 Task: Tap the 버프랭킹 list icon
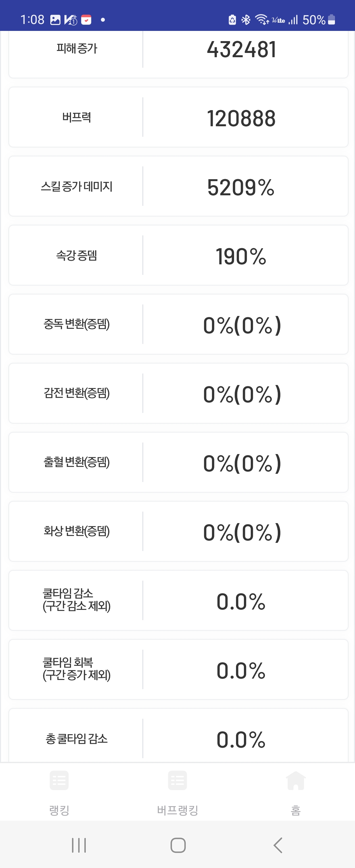[177, 780]
